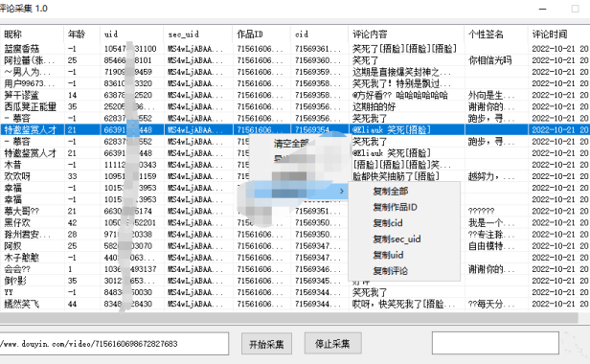Image resolution: width=590 pixels, height=364 pixels.
Task: Select the 倒?影 row
Action: (295, 281)
